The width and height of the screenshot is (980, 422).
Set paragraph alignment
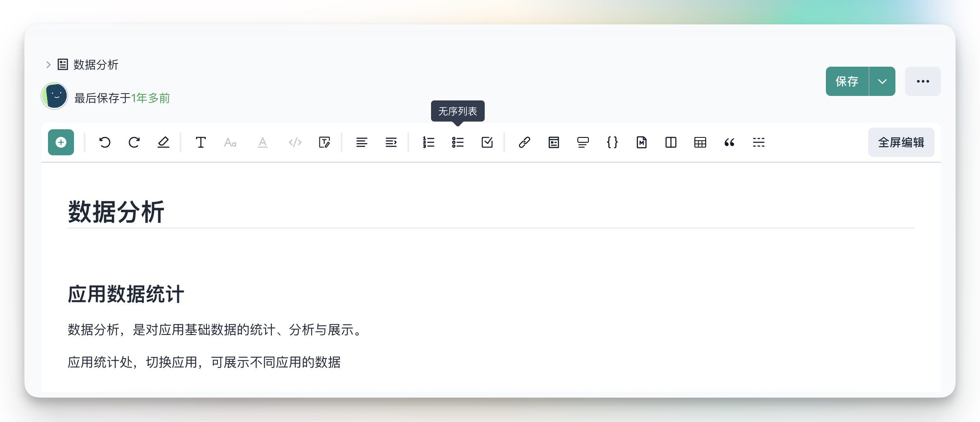362,142
